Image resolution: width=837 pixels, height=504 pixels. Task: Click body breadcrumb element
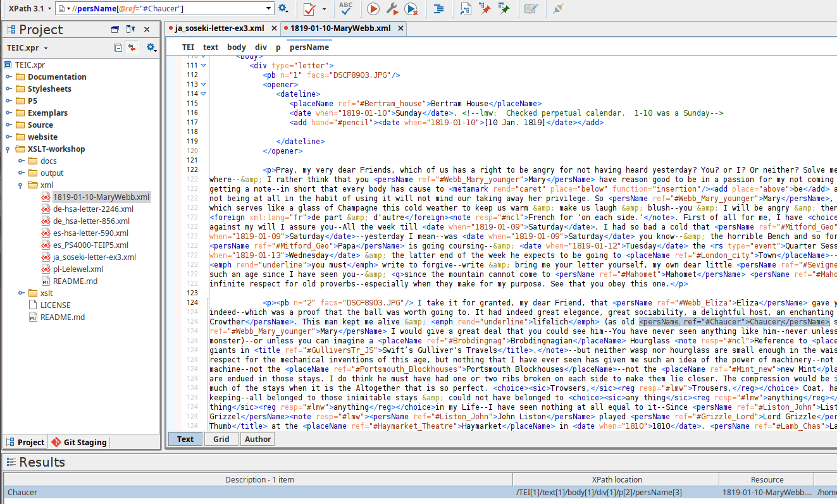point(237,47)
